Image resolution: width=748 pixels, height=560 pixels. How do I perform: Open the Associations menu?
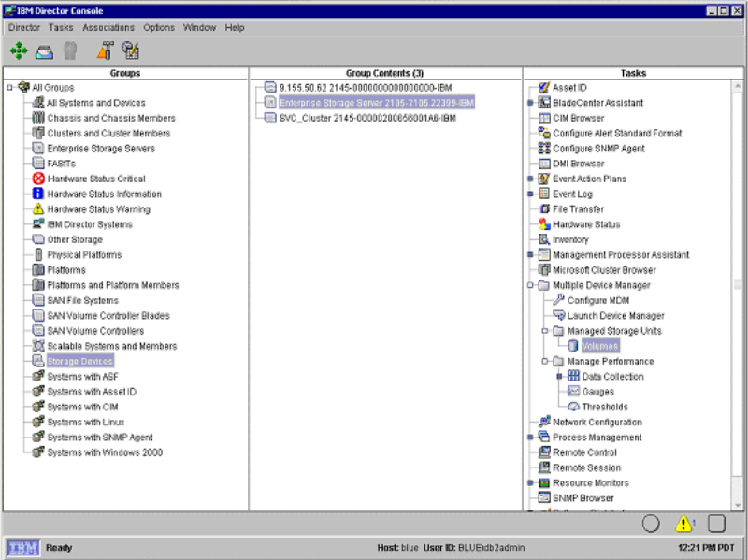coord(108,28)
